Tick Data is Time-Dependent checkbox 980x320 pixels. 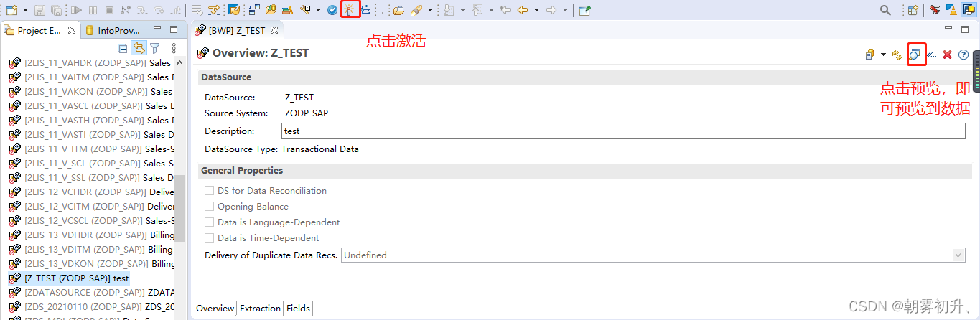tap(210, 238)
